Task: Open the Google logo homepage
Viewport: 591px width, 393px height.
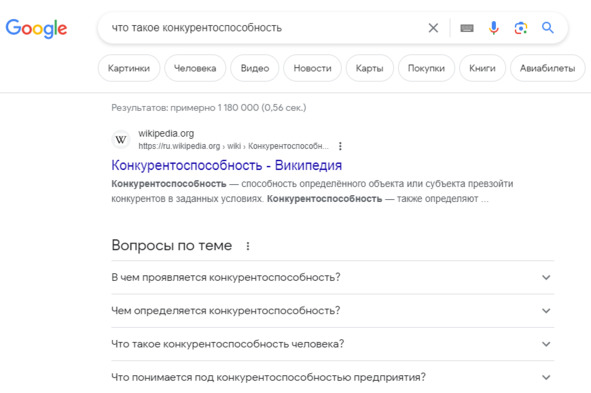Action: click(36, 29)
